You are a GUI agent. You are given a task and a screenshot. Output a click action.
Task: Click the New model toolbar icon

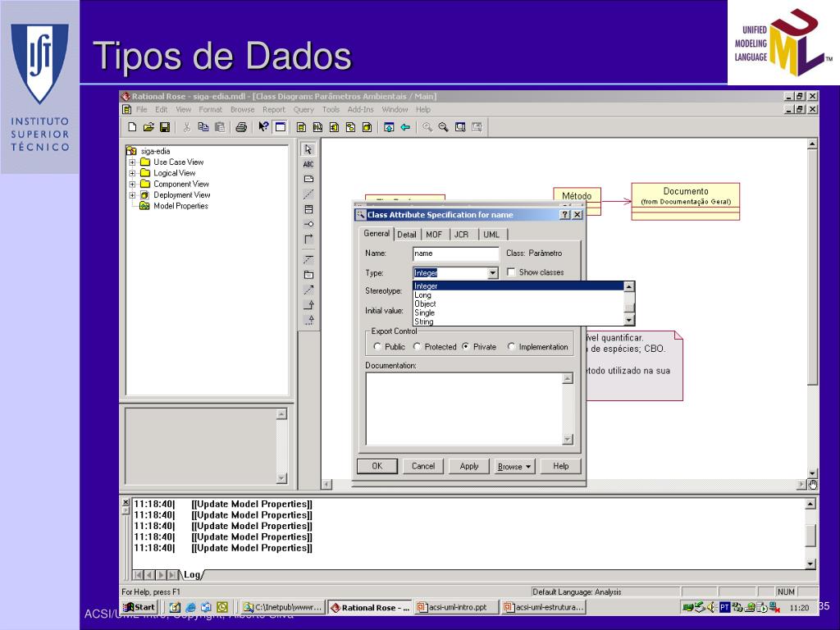click(x=132, y=127)
